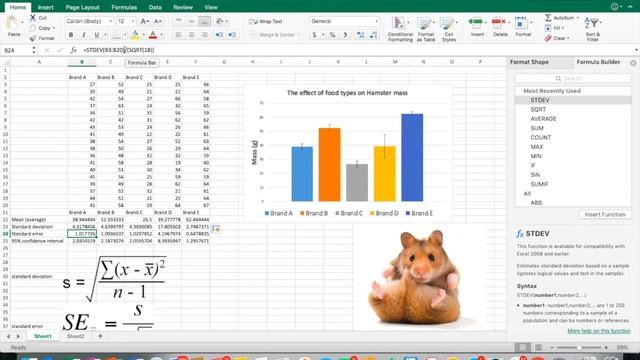Image resolution: width=640 pixels, height=360 pixels.
Task: Click the Format painter brush icon
Action: point(33,38)
